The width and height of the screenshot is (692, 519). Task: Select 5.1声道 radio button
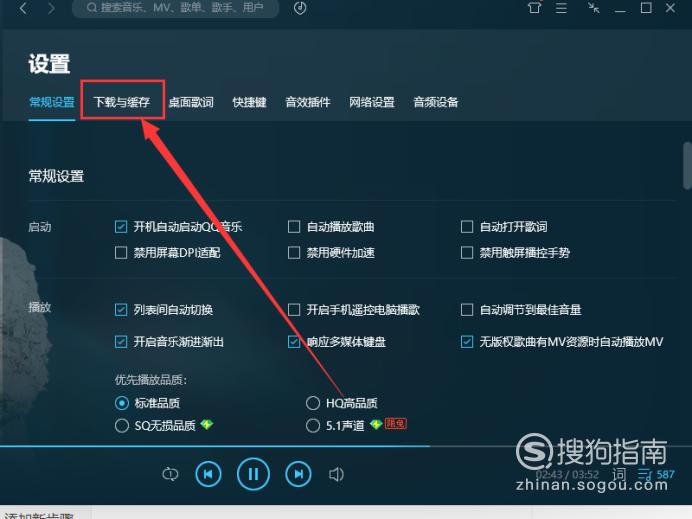[313, 426]
